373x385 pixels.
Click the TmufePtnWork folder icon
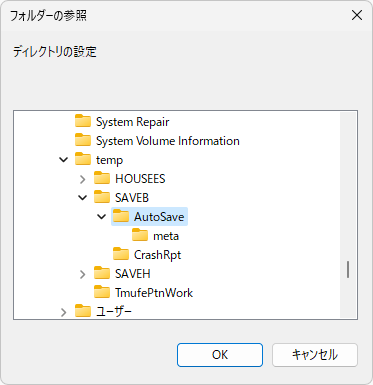pyautogui.click(x=102, y=292)
